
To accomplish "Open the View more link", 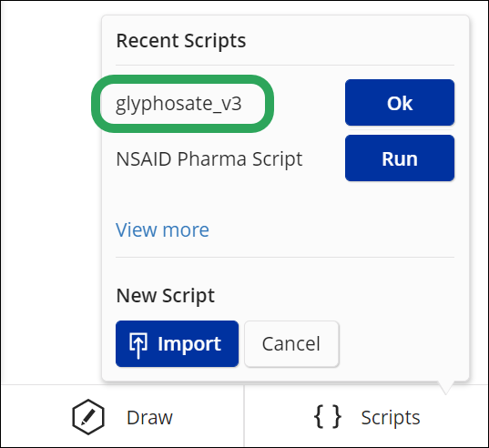I will point(162,229).
